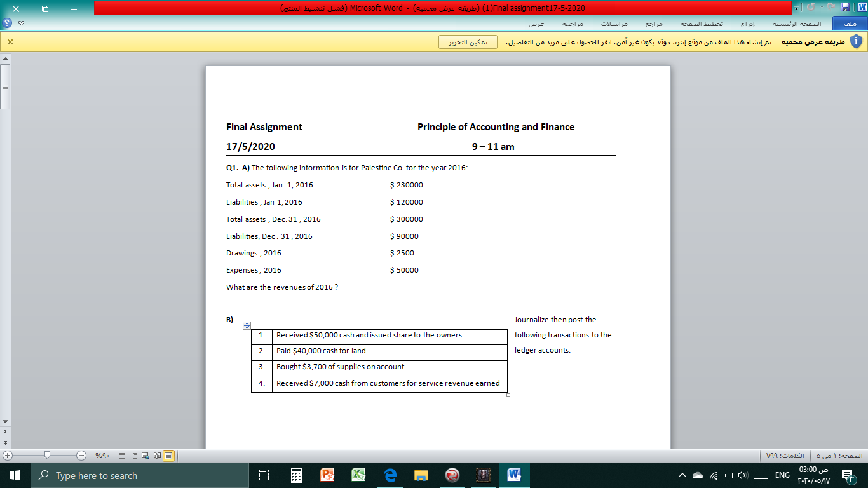Launch PowerPoint from the taskbar
This screenshot has width=868, height=488.
327,475
